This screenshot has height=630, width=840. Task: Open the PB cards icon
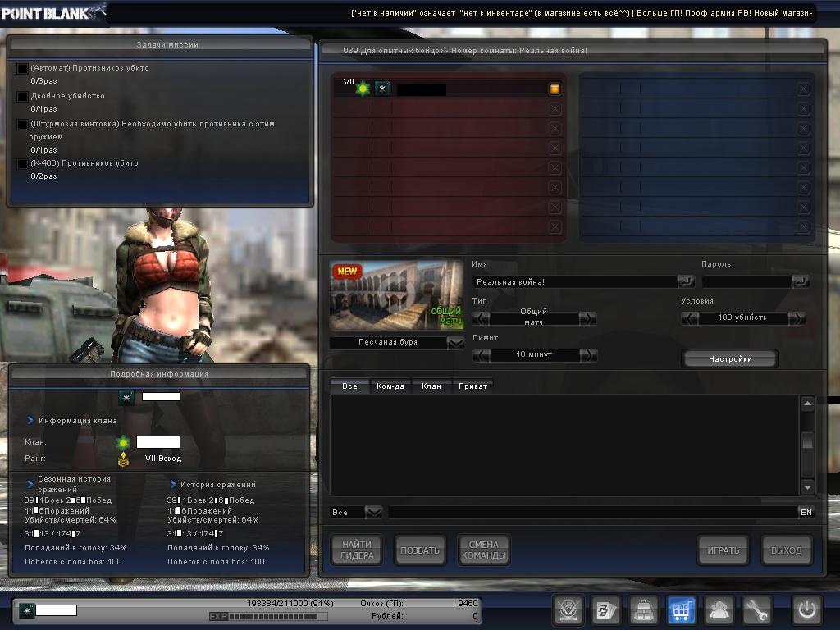[x=605, y=610]
